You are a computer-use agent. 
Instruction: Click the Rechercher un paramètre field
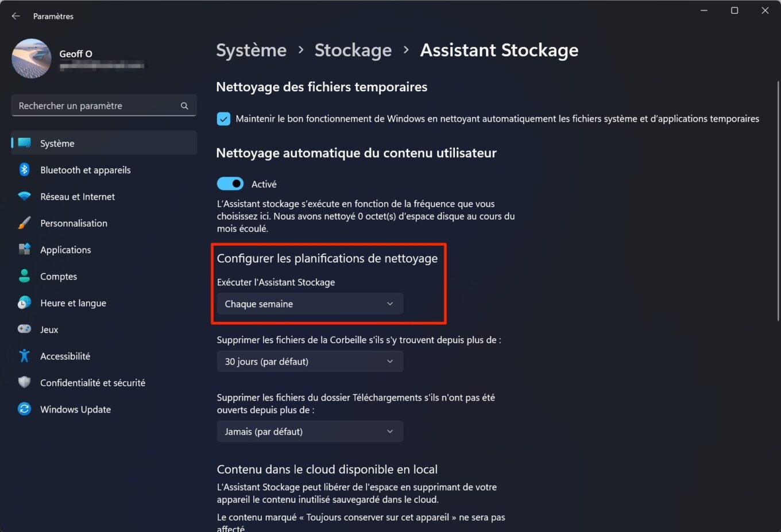click(104, 106)
